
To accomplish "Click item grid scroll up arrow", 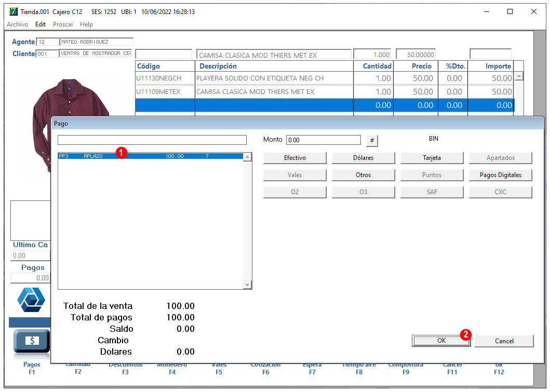I will coord(519,76).
